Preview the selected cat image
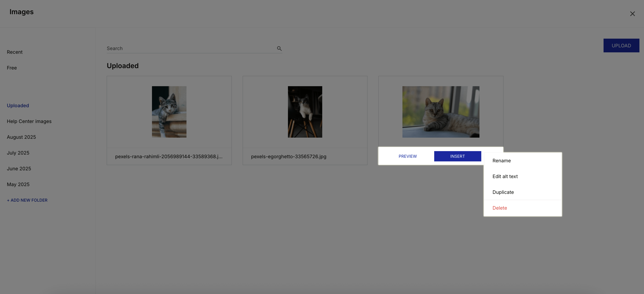The height and width of the screenshot is (294, 644). (x=407, y=156)
